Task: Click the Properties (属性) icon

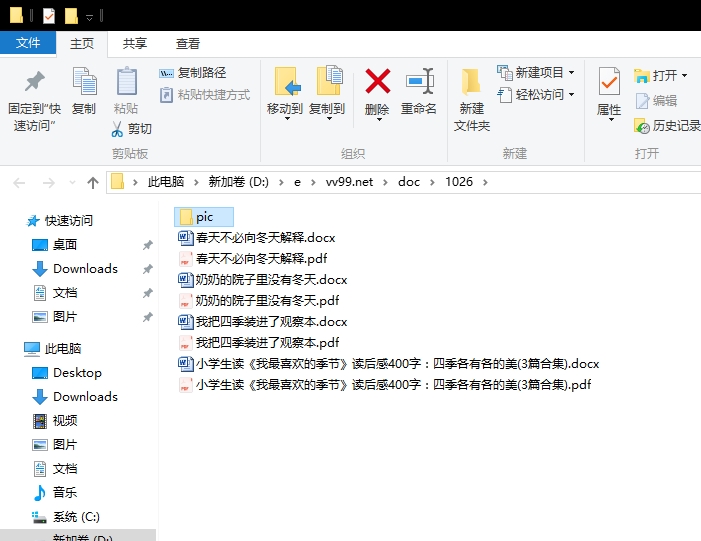Action: [609, 81]
